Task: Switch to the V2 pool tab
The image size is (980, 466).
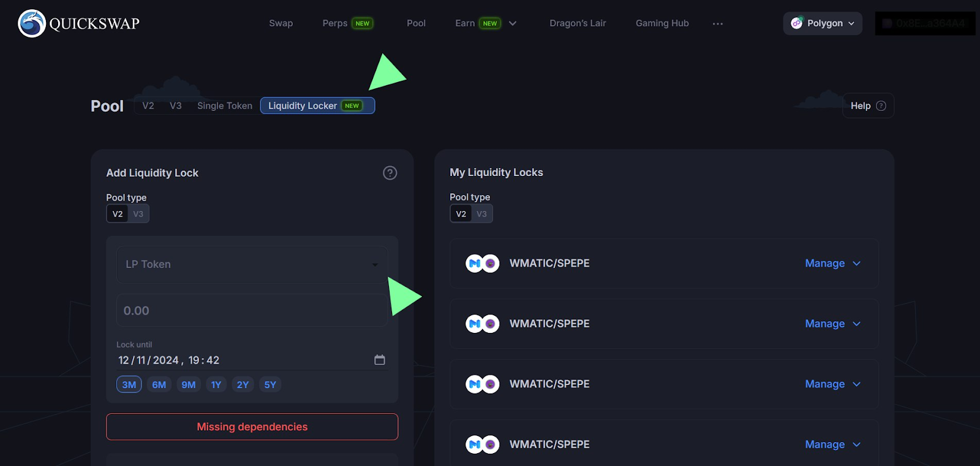Action: coord(148,105)
